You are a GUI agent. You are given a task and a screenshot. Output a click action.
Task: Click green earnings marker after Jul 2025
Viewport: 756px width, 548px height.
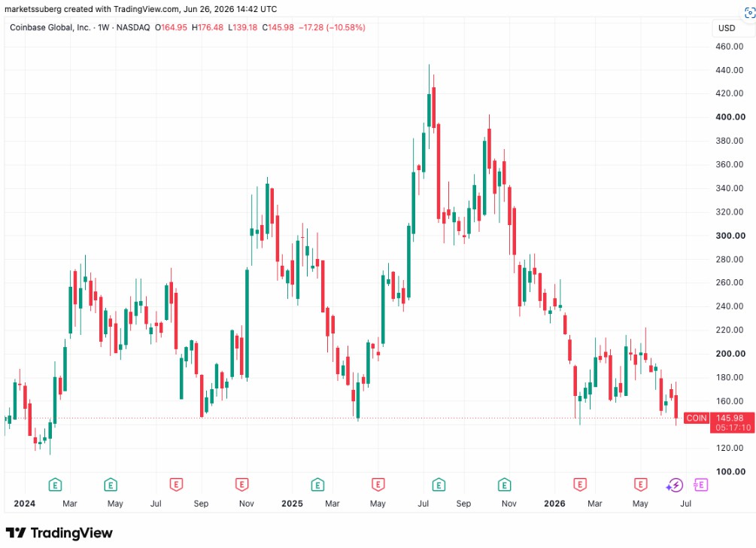(439, 484)
